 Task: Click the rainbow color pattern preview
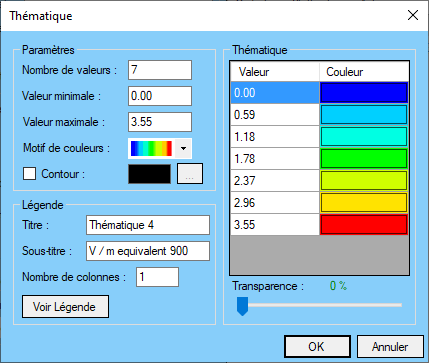tap(151, 148)
